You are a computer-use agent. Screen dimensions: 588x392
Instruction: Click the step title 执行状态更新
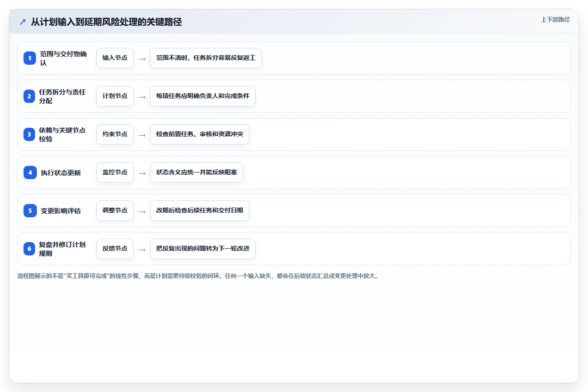click(x=61, y=173)
